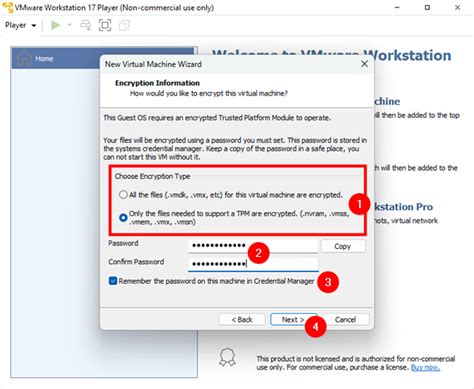This screenshot has width=474, height=389.
Task: Maximize the VMware Player window
Action: click(x=427, y=7)
